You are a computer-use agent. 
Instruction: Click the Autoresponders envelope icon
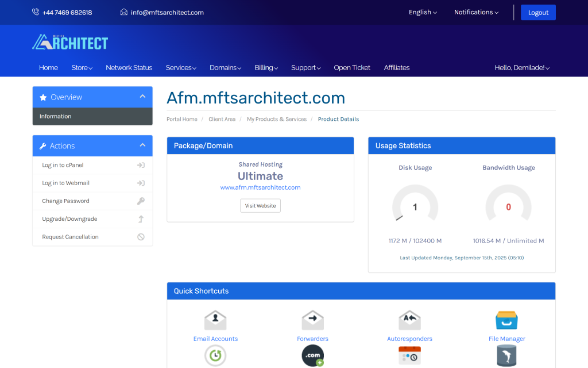click(x=409, y=320)
